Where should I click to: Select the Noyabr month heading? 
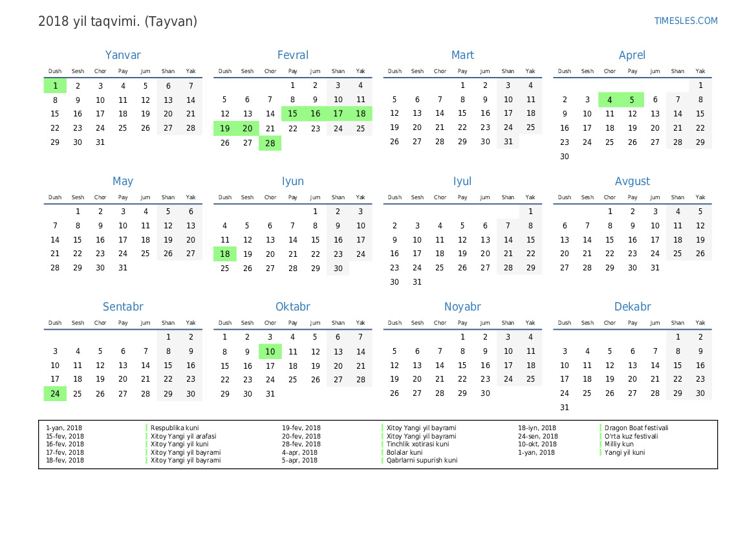tap(462, 307)
